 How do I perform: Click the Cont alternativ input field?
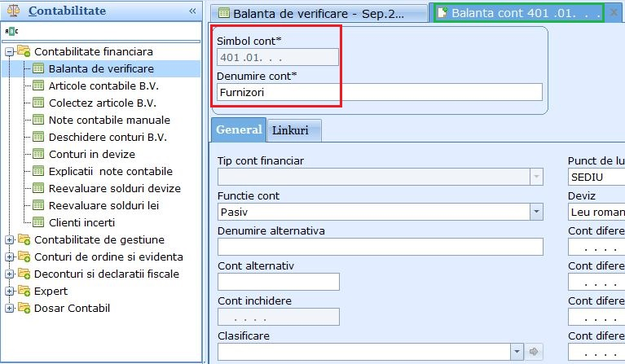click(x=279, y=282)
